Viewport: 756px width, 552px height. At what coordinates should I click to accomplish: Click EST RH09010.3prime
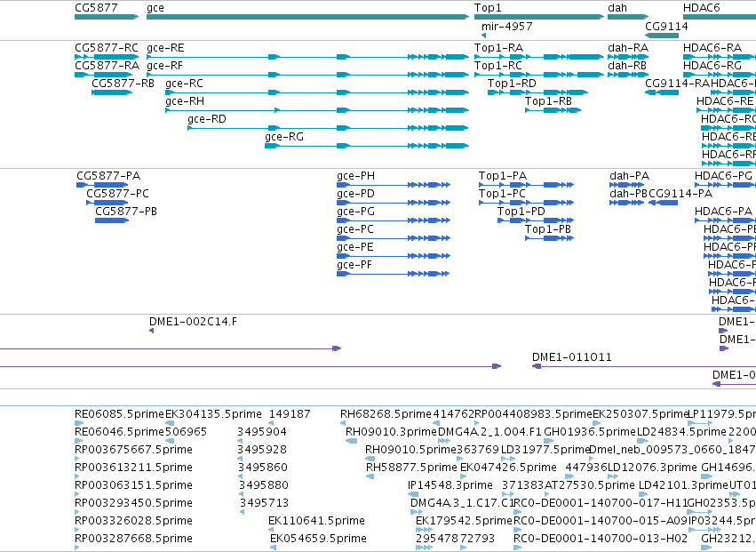click(x=391, y=432)
